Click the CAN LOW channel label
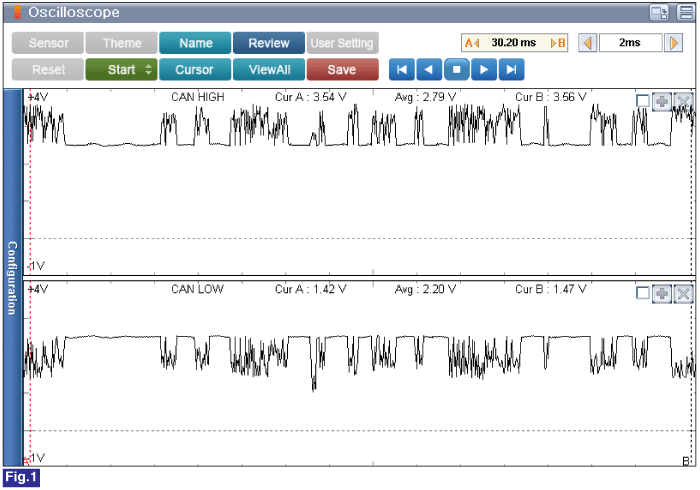700x490 pixels. click(x=197, y=289)
